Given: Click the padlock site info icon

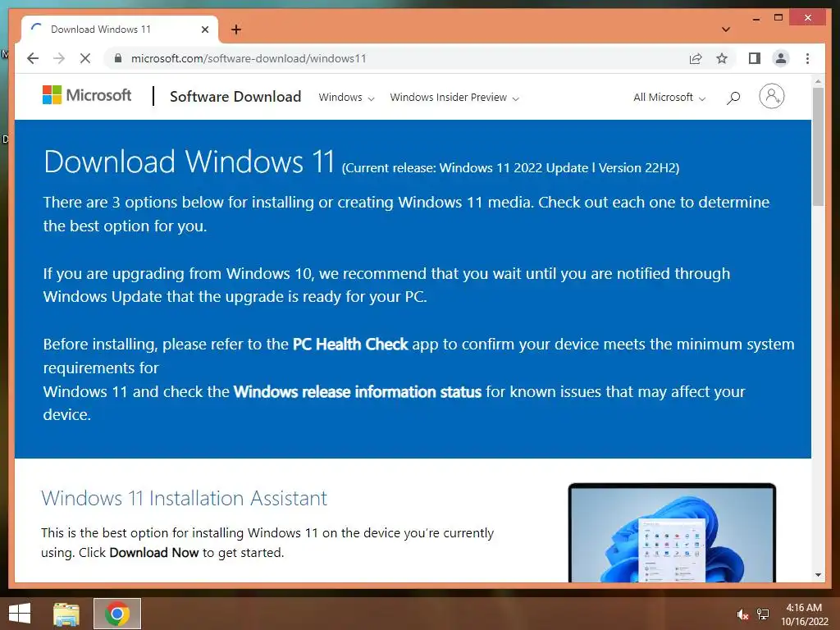Looking at the screenshot, I should (x=118, y=58).
